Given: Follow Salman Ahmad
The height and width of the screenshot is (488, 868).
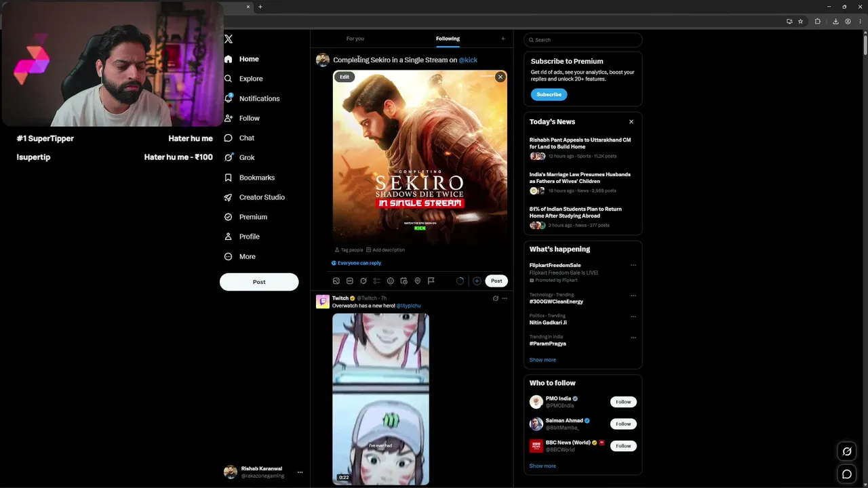Looking at the screenshot, I should tap(623, 424).
